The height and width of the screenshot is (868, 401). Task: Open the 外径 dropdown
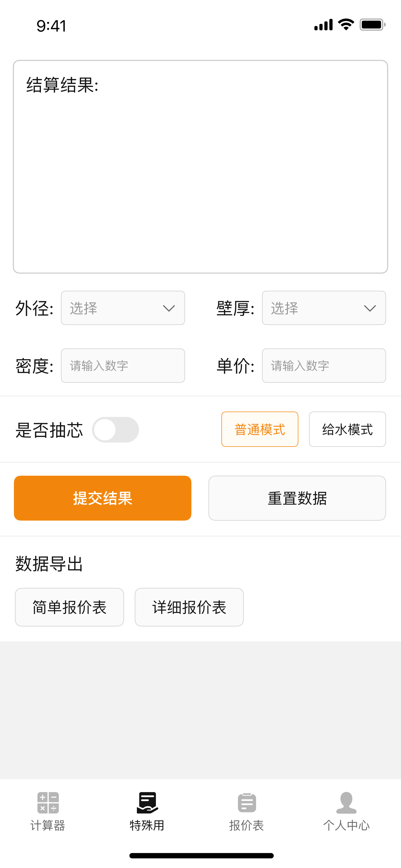[x=123, y=308]
